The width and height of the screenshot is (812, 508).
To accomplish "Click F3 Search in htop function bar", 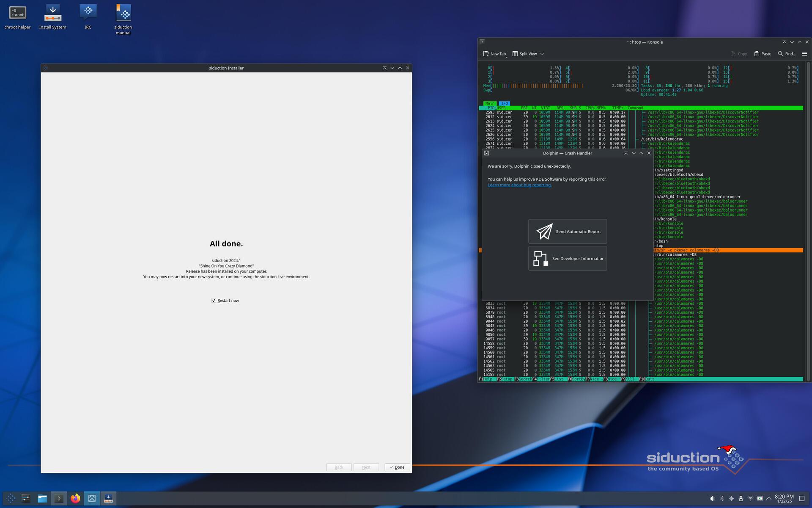I will pyautogui.click(x=523, y=379).
